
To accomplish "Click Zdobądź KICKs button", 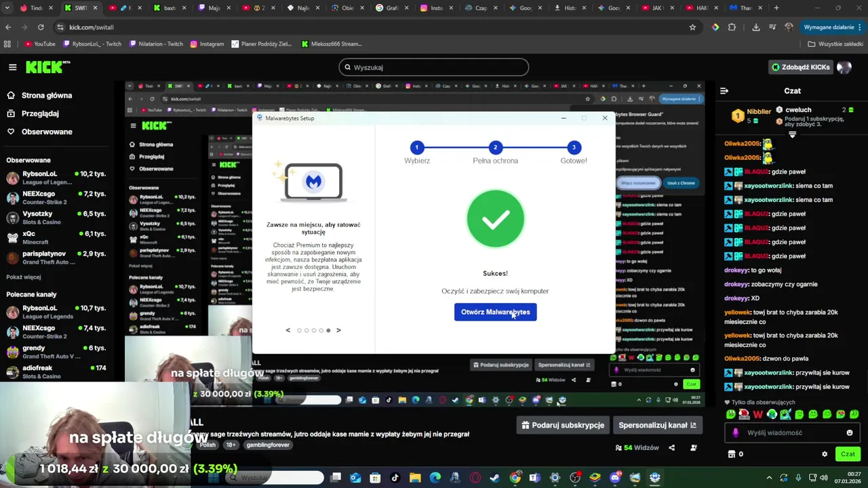I will pyautogui.click(x=801, y=67).
